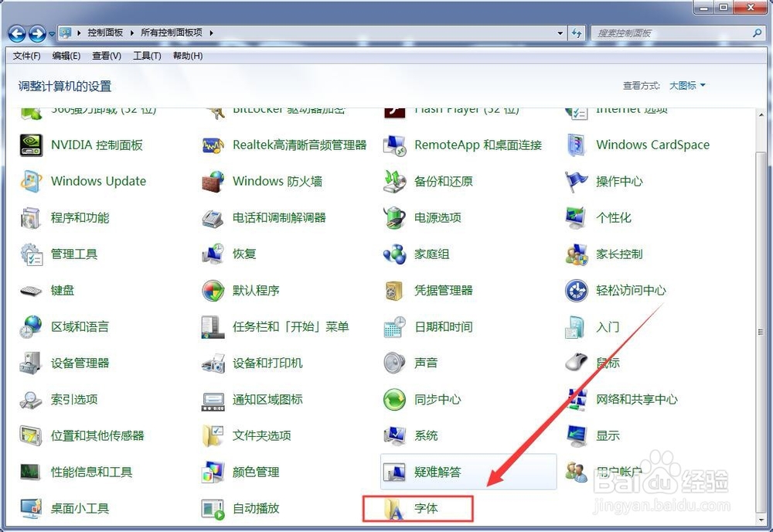Open the 管理工具 gear icon
Viewport: 773px width, 532px height.
pos(31,254)
